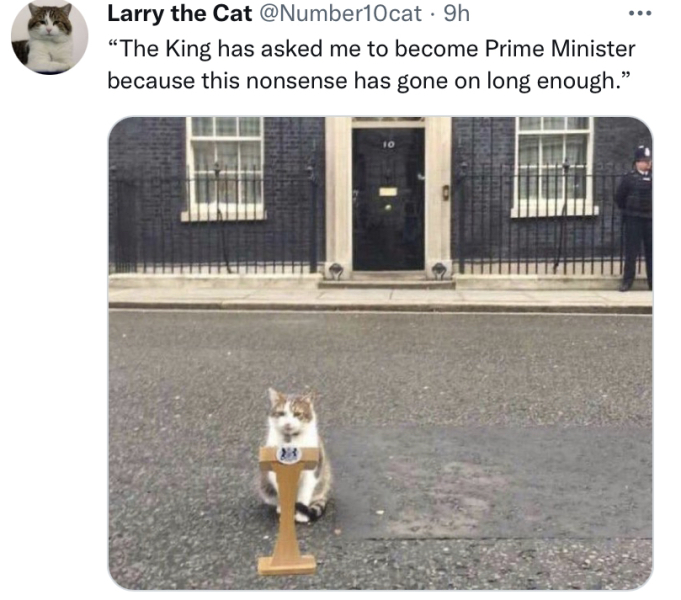Click the Larry the Cat display name

[x=179, y=13]
